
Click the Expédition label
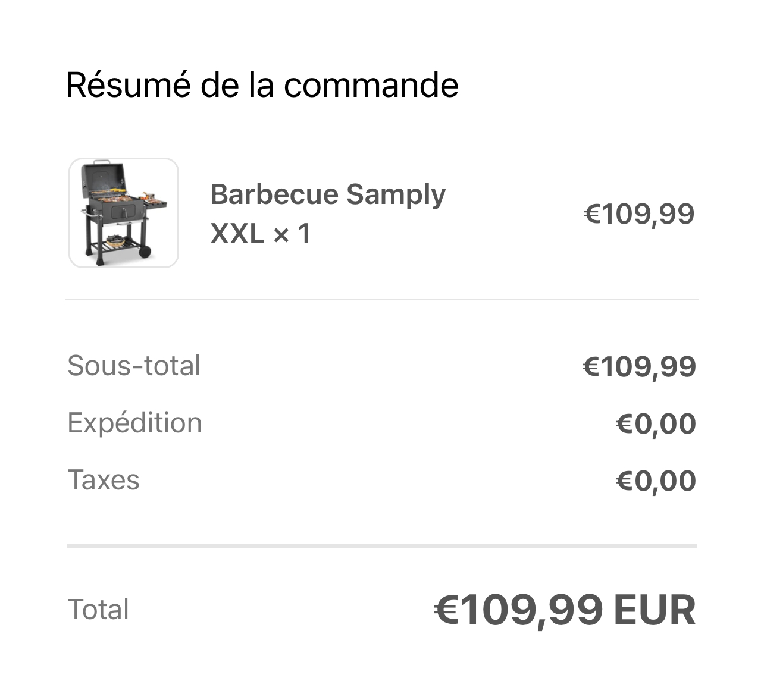click(x=135, y=423)
